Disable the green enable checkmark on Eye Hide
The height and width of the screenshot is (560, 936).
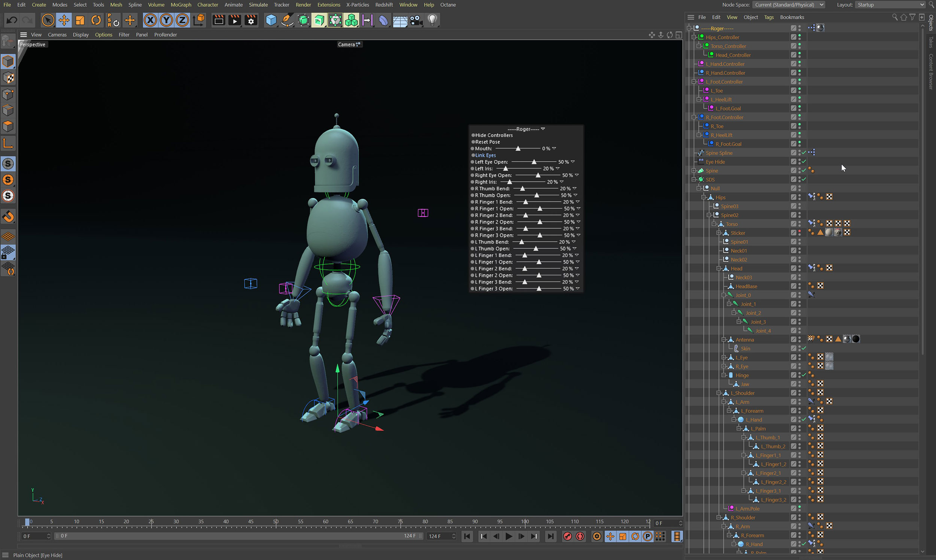pyautogui.click(x=804, y=161)
